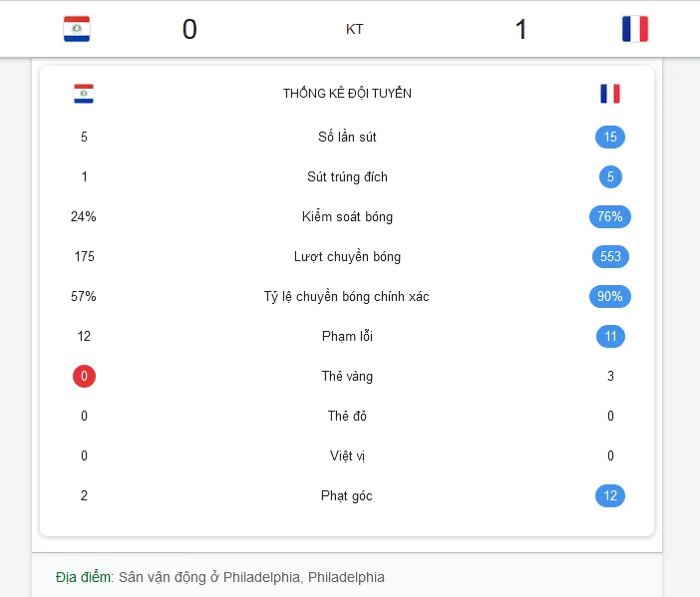The image size is (700, 597).
Task: Click Paraguay flag in team statistics card
Action: pyautogui.click(x=84, y=94)
